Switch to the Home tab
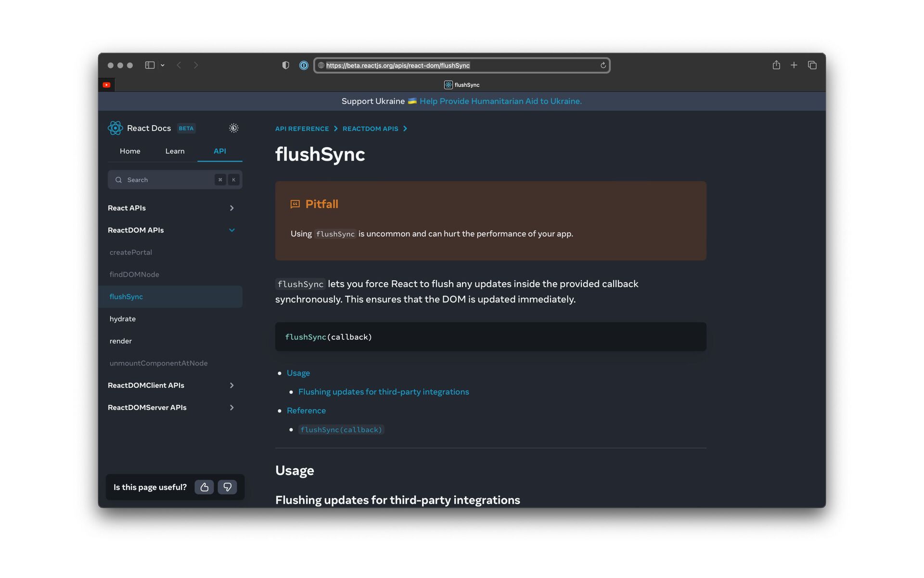 pos(130,151)
